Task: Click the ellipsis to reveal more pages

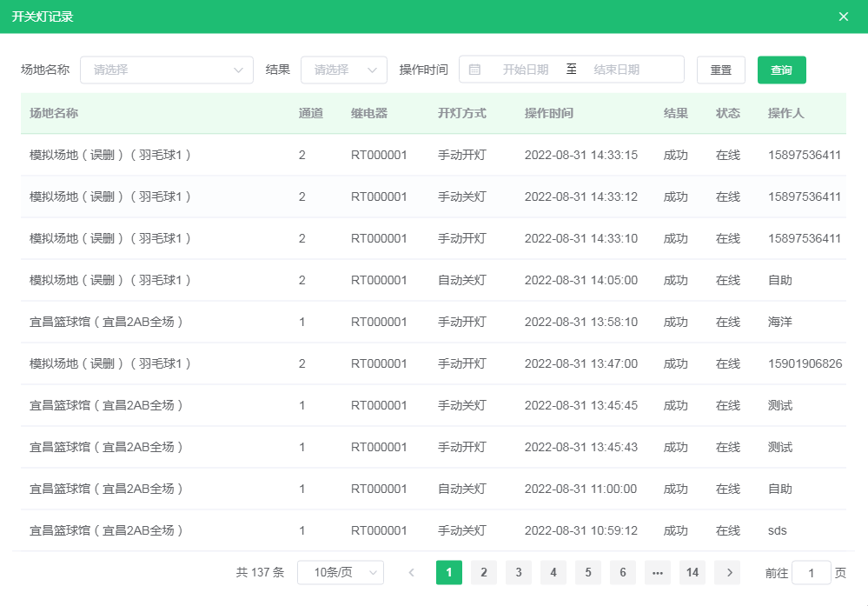Action: coord(658,573)
